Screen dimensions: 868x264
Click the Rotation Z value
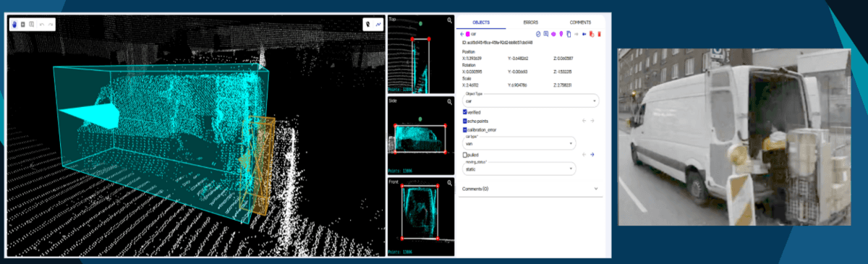(562, 72)
